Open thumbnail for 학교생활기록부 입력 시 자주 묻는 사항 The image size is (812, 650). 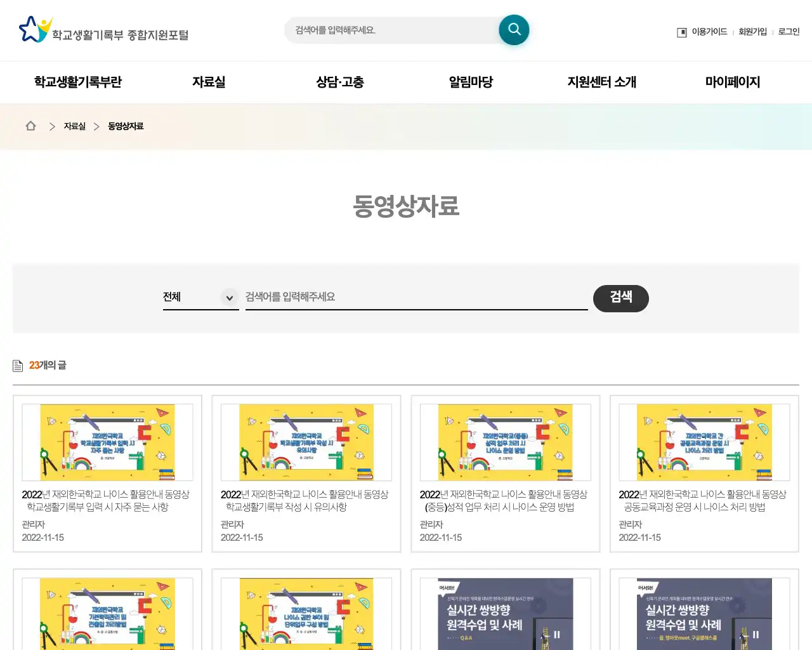coord(107,442)
